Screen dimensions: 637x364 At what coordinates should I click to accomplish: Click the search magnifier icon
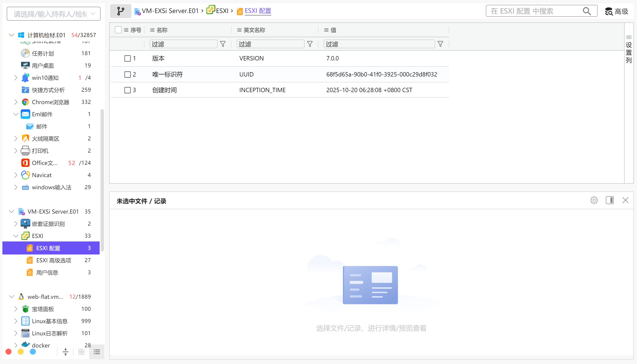(x=587, y=11)
